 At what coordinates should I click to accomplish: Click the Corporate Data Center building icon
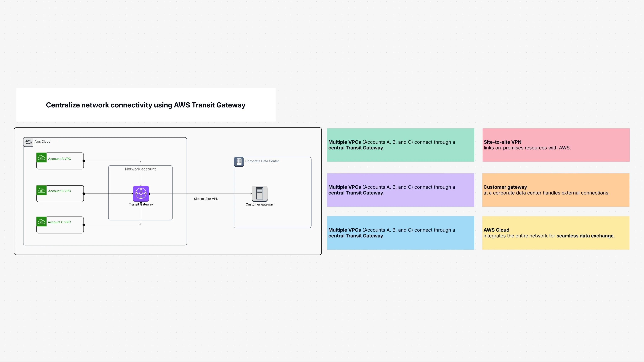(x=239, y=161)
